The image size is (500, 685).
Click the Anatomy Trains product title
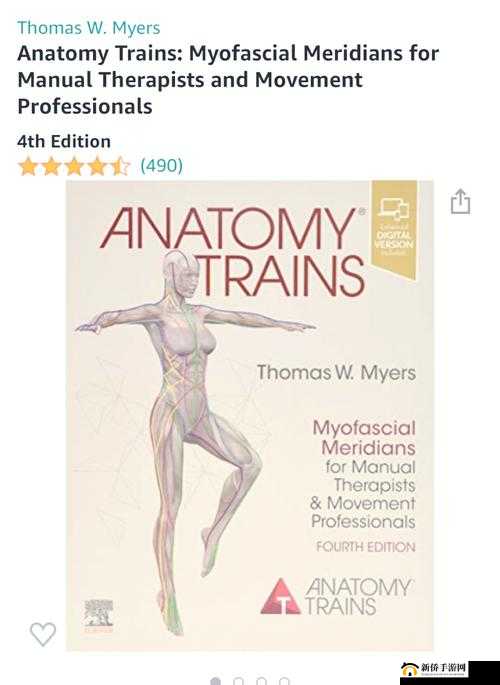click(x=228, y=80)
